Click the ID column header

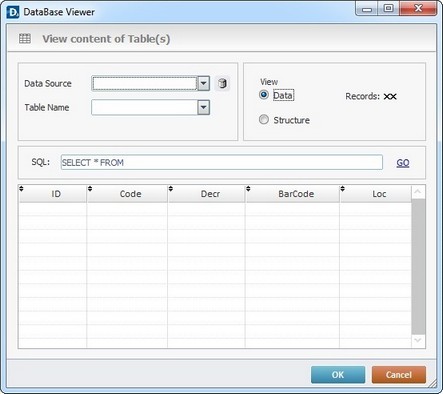(53, 194)
